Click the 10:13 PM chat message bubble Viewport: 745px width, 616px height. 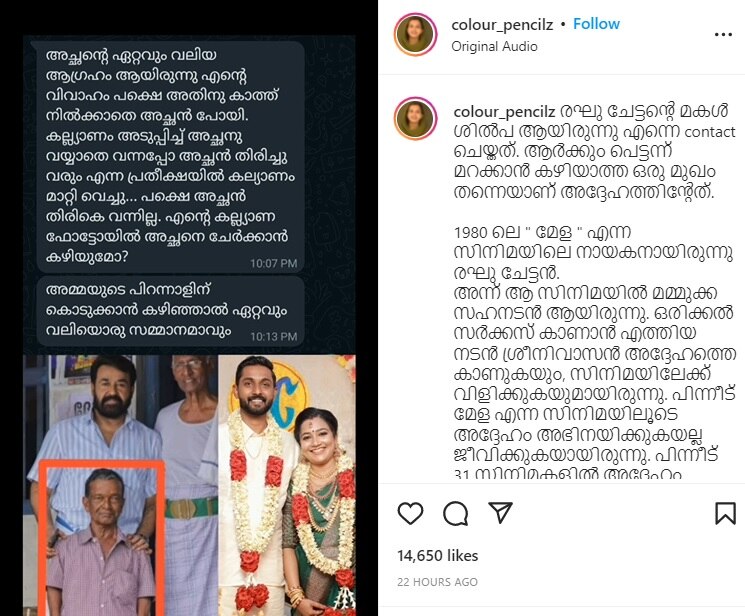tap(171, 311)
